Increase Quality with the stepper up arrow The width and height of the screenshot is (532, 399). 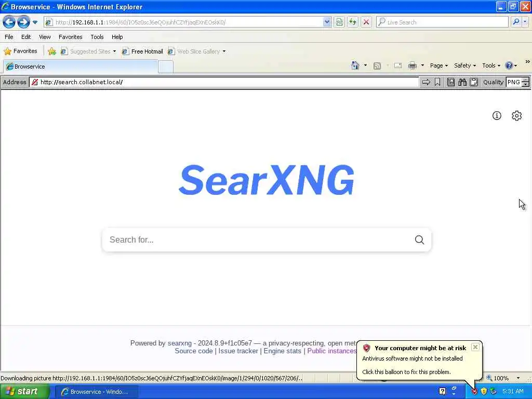tap(526, 79)
